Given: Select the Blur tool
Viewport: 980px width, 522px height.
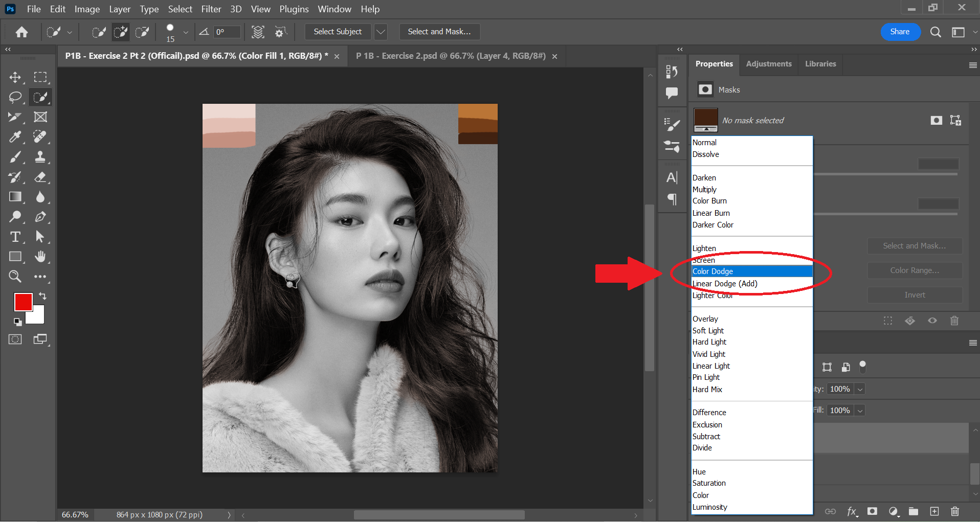Looking at the screenshot, I should point(40,197).
